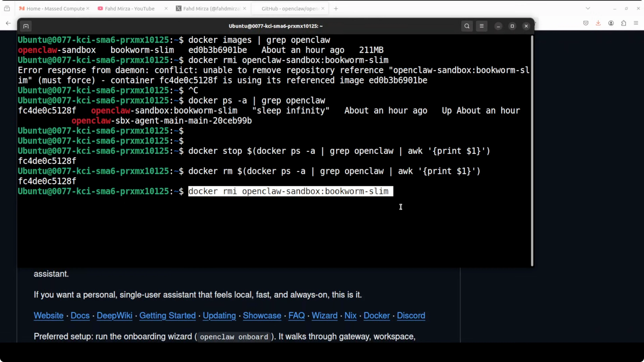The width and height of the screenshot is (644, 362).
Task: Switch to Home - Massed Compute tab
Action: coord(55,9)
